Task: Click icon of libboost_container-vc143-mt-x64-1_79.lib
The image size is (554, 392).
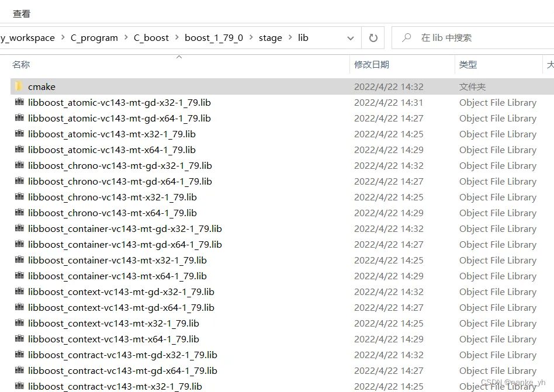Action: tap(19, 276)
